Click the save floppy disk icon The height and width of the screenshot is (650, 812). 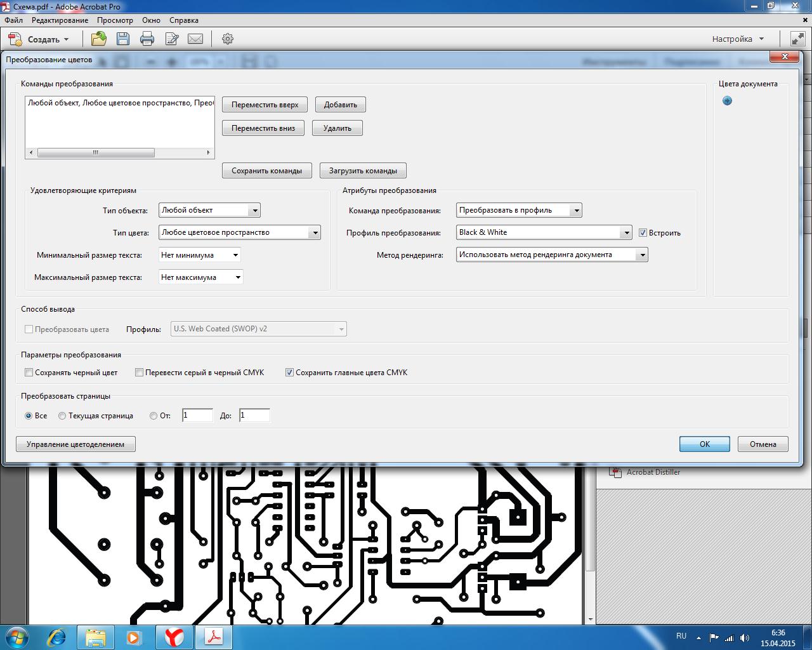tap(123, 39)
